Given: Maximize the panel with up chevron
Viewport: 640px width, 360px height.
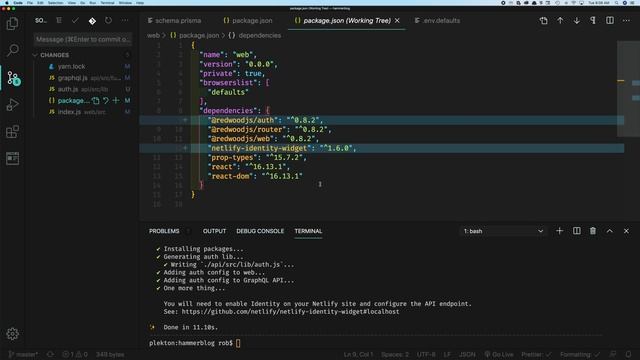Looking at the screenshot, I should tap(609, 231).
